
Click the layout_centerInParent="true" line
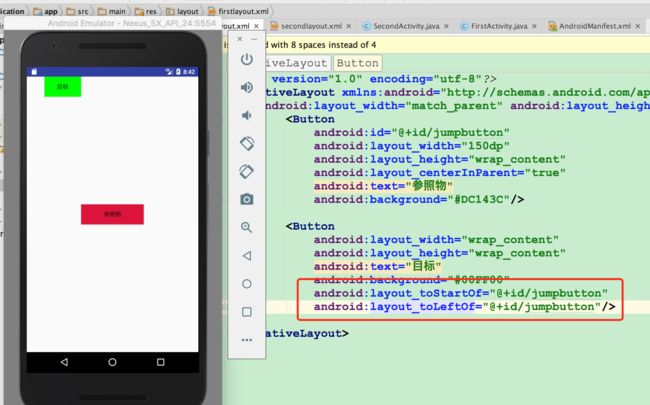pyautogui.click(x=440, y=172)
